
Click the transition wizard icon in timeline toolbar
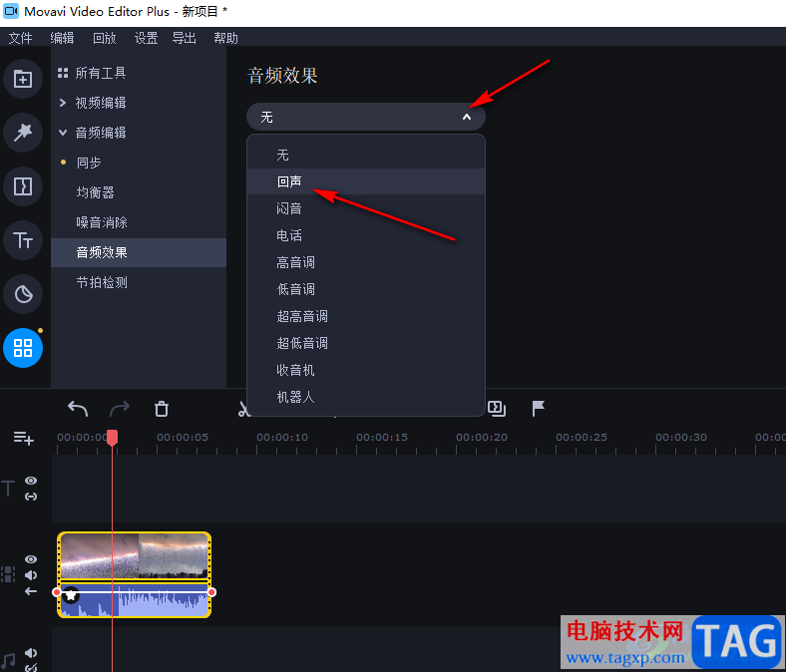(497, 409)
